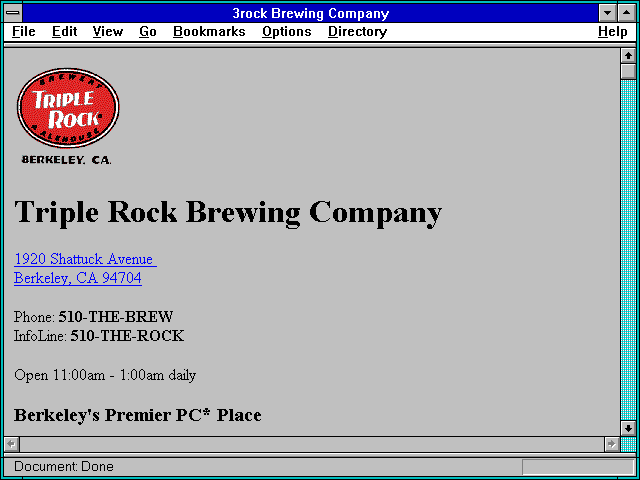Follow the 1920 Shattuck Avenue link
The image size is (640, 480).
pyautogui.click(x=85, y=259)
